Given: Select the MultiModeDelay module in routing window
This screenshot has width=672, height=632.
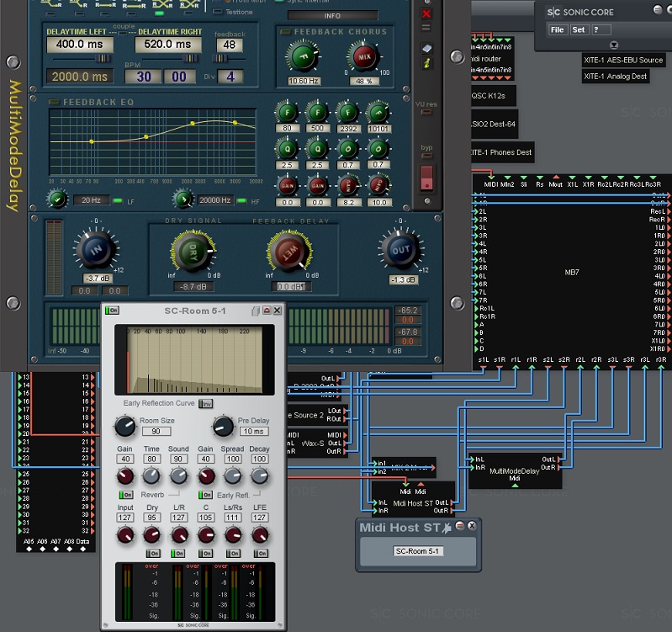Looking at the screenshot, I should (x=515, y=470).
